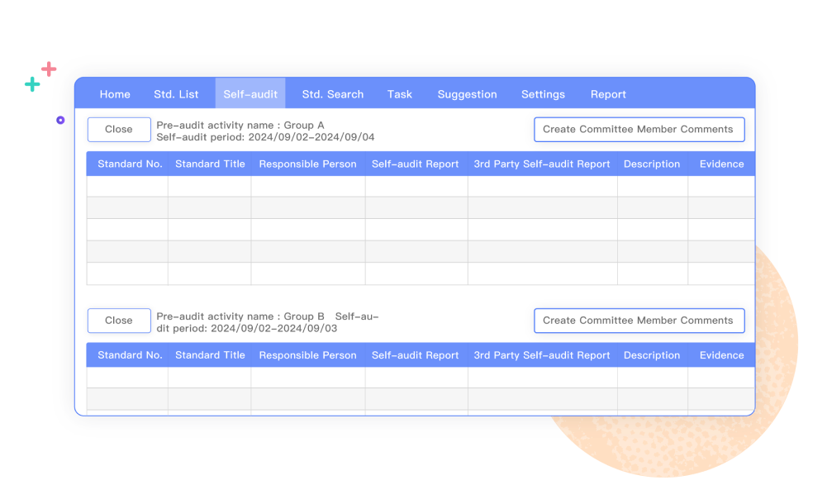Close the Group A pre-audit panel

(x=119, y=130)
